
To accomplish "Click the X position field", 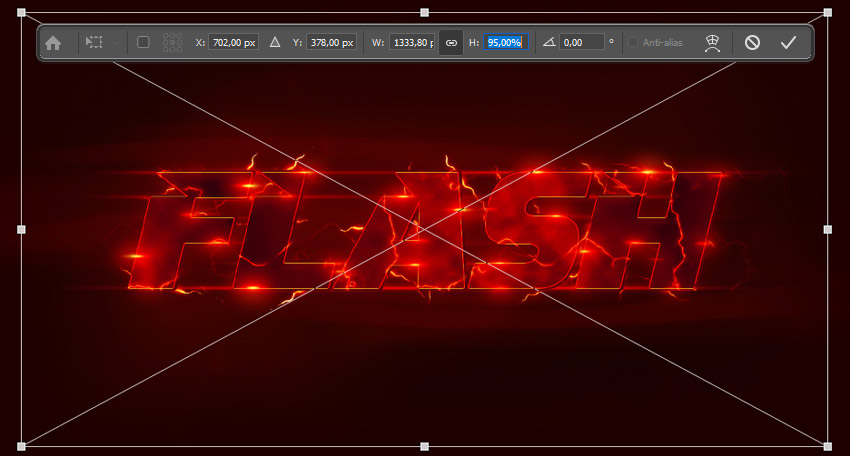I will point(233,42).
